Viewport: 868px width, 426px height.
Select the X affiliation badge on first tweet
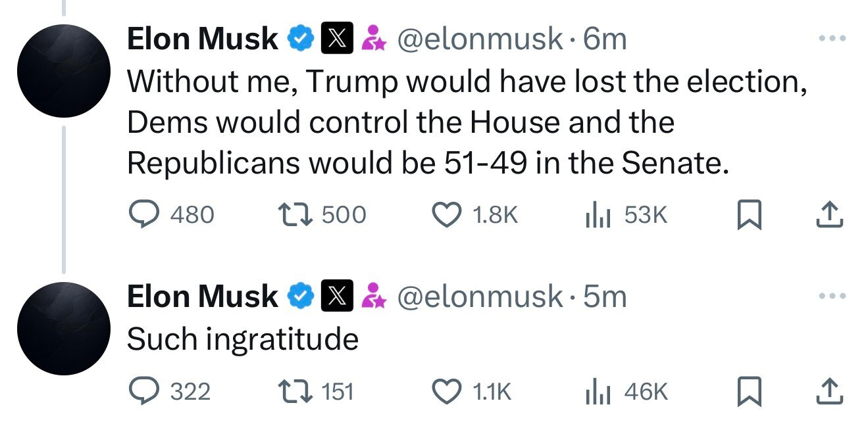pos(338,39)
